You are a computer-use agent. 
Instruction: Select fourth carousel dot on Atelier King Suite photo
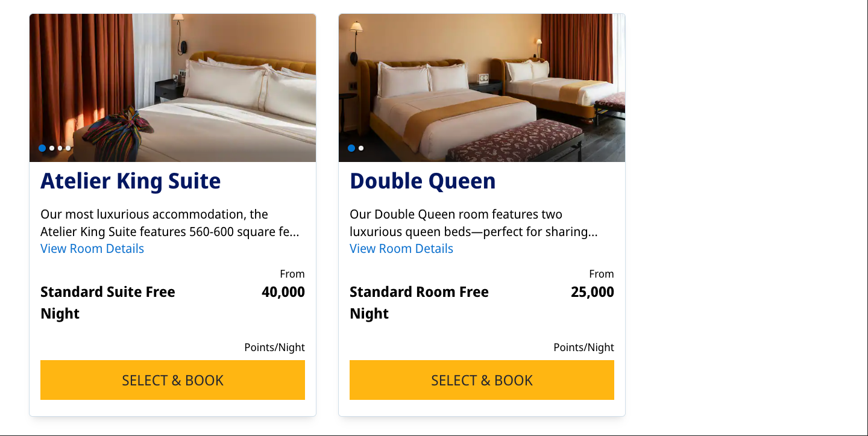pos(68,148)
